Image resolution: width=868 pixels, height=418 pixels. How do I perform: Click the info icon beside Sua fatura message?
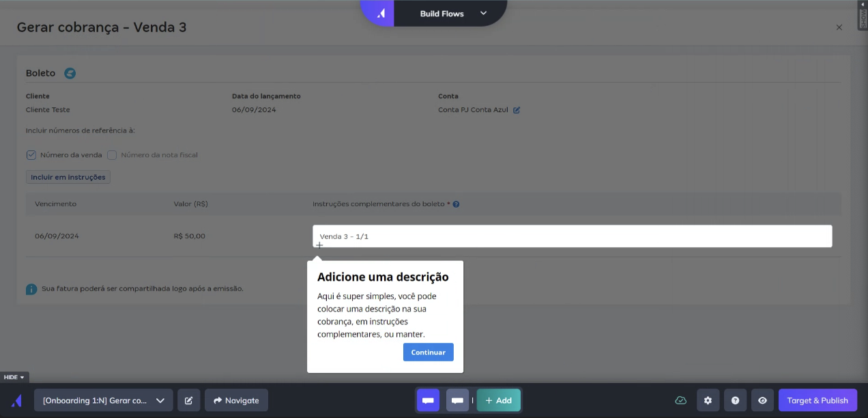(31, 289)
